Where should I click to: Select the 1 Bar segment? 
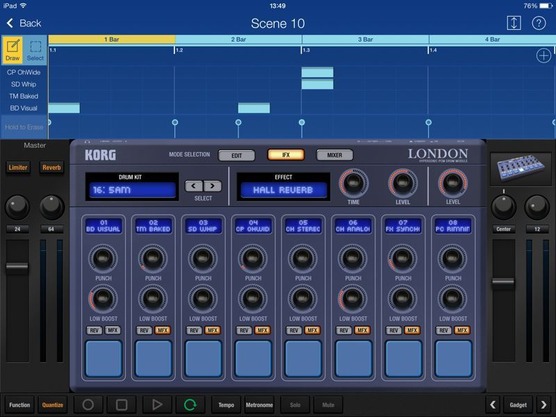(112, 39)
